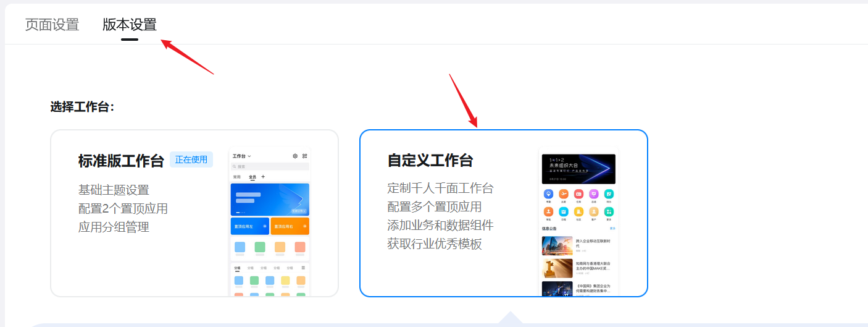The image size is (868, 327).
Task: Switch to the 页面设置 tab
Action: tap(52, 25)
